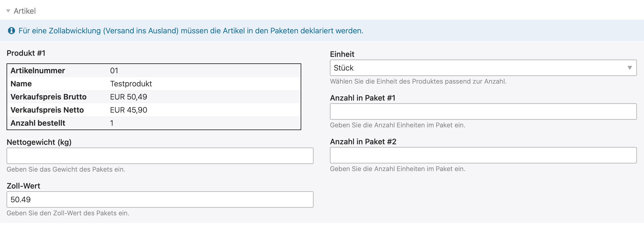Click the Nettogewicht (kg) label
The width and height of the screenshot is (644, 229).
[39, 142]
